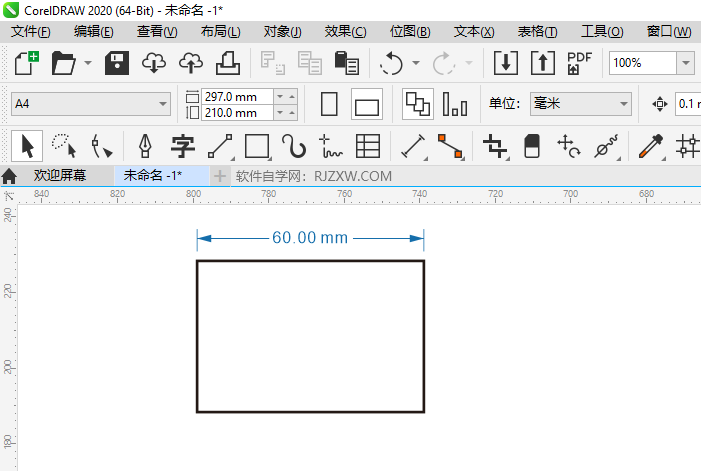This screenshot has width=701, height=471.
Task: Select the Free Transform tool
Action: [x=569, y=146]
